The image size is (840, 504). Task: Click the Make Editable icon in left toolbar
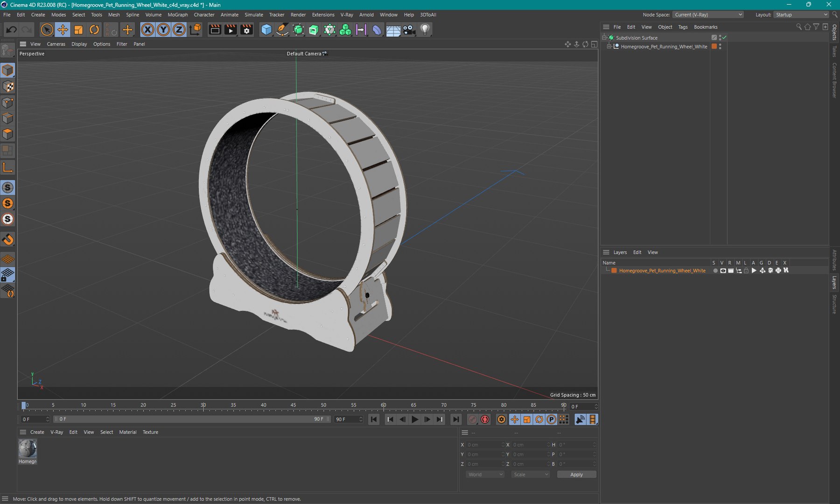tap(8, 49)
